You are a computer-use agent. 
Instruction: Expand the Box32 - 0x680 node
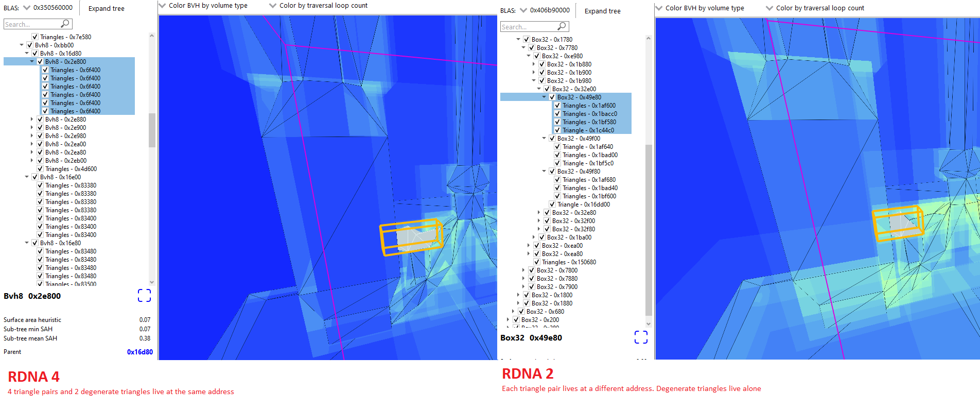[x=513, y=312]
